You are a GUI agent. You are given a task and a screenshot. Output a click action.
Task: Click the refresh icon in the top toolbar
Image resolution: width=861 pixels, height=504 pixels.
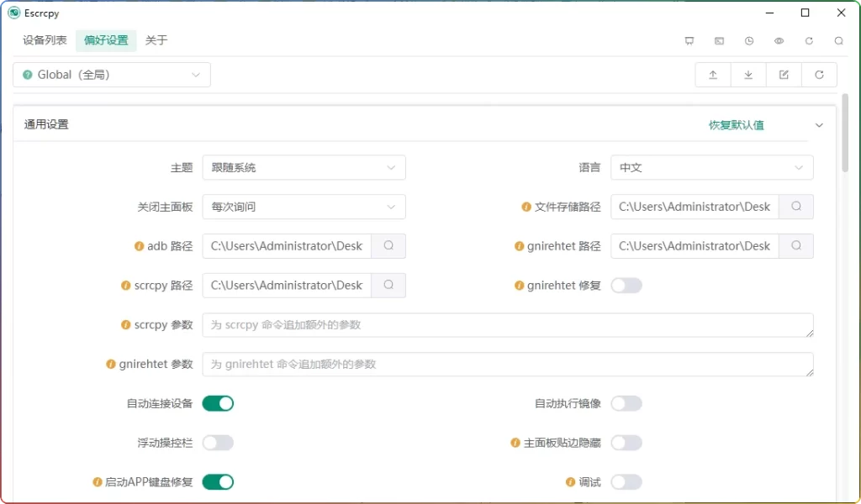coord(808,40)
